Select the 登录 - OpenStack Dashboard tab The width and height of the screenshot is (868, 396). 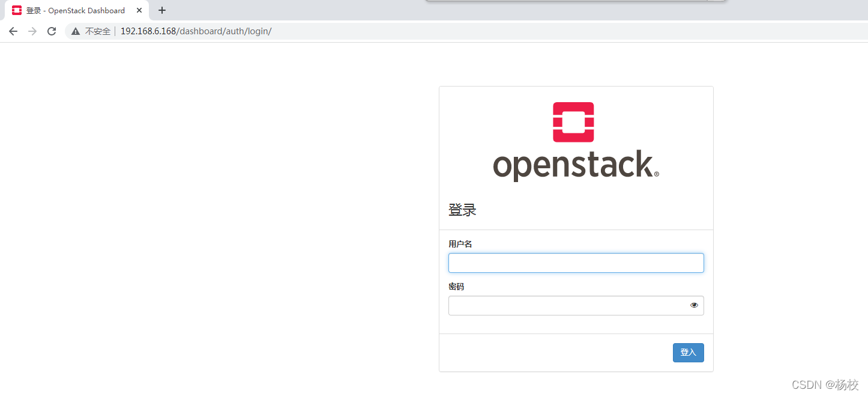pyautogui.click(x=77, y=10)
